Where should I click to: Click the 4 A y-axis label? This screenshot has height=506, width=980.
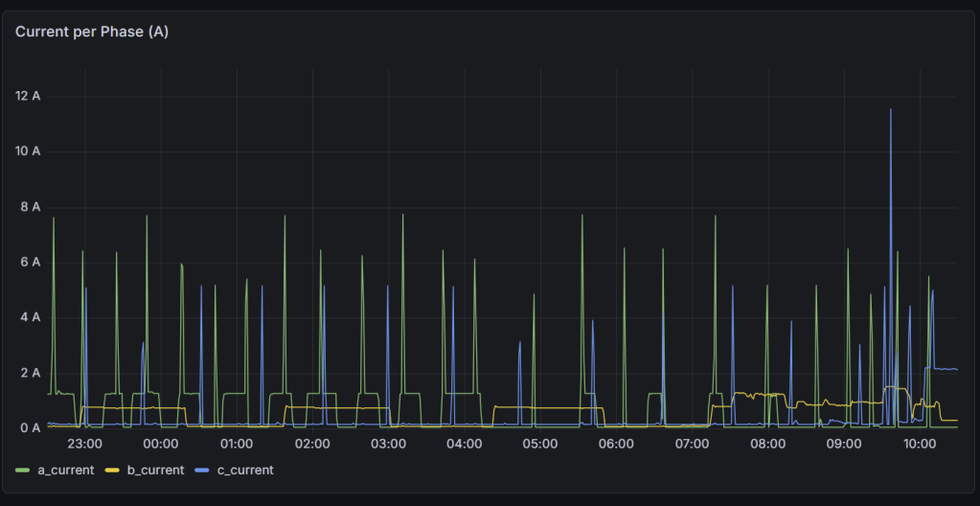(28, 317)
